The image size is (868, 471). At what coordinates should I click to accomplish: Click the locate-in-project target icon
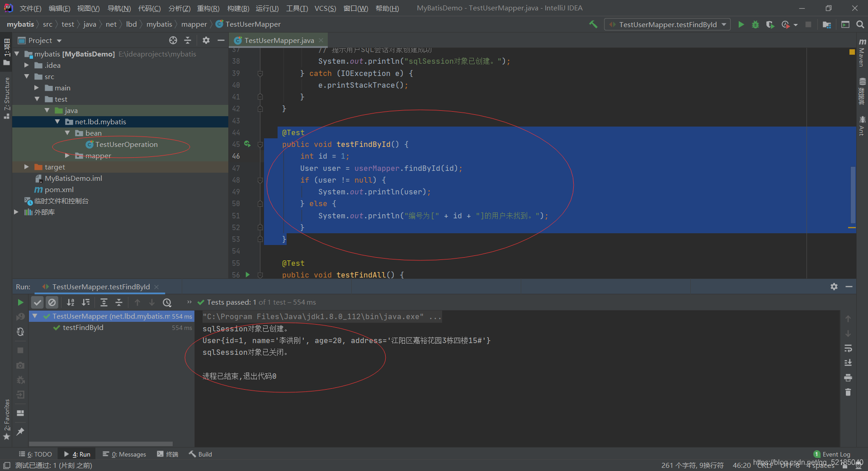173,40
